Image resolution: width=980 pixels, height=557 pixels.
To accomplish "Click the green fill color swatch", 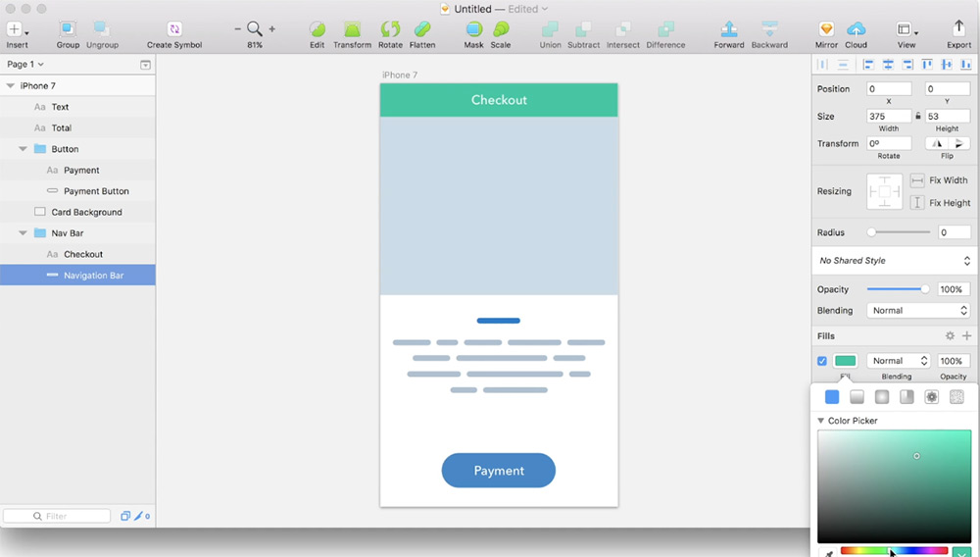I will (x=845, y=361).
